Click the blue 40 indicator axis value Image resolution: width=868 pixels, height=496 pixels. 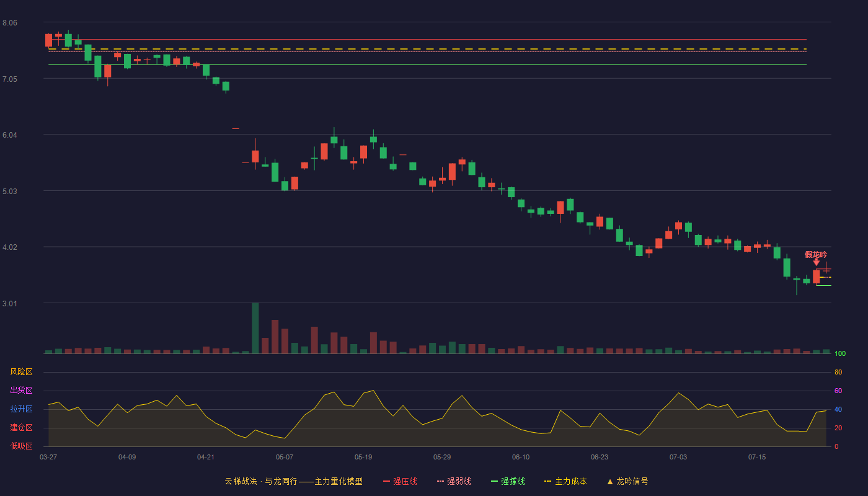(x=838, y=409)
